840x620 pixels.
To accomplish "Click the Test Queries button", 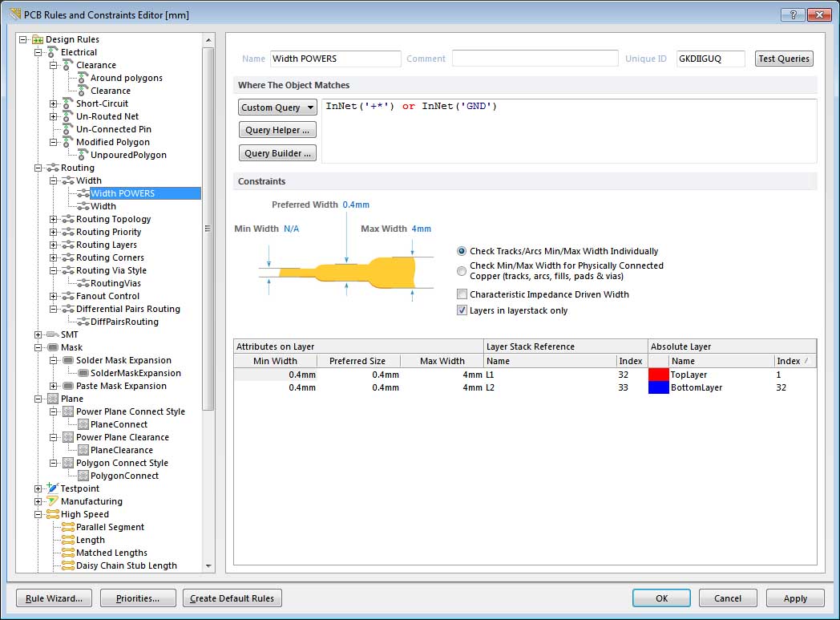I will 784,59.
